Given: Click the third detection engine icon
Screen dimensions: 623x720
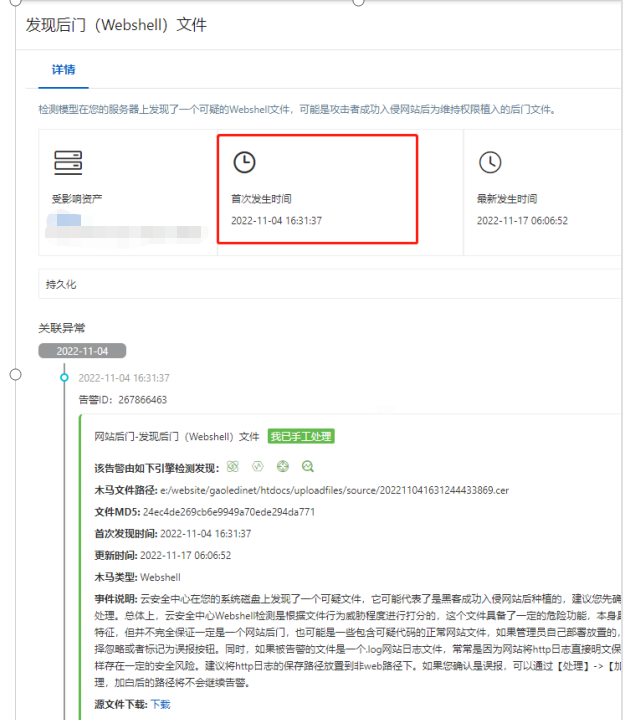Looking at the screenshot, I should coord(283,466).
